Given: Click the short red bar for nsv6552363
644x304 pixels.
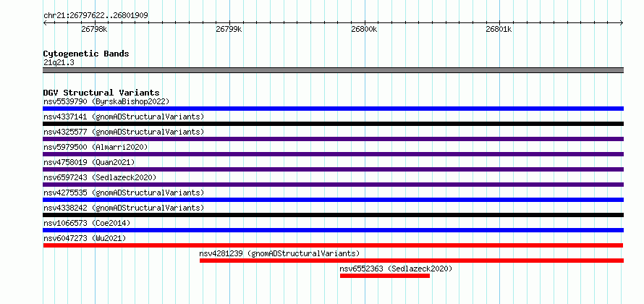Looking at the screenshot, I should tap(385, 276).
